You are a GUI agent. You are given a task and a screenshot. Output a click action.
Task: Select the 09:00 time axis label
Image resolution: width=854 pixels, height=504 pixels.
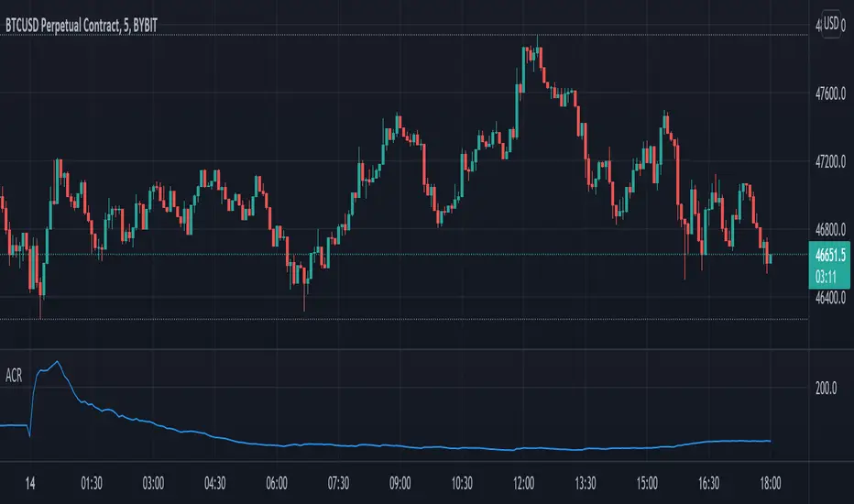click(400, 482)
